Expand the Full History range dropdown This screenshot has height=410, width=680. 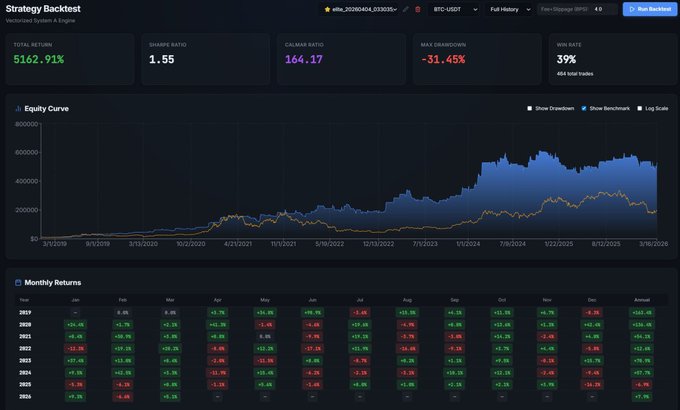click(508, 9)
